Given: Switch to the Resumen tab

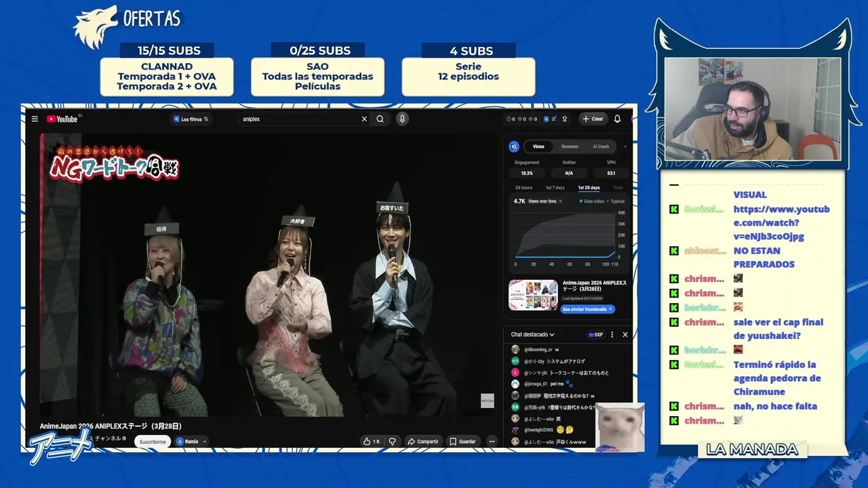Looking at the screenshot, I should [570, 146].
